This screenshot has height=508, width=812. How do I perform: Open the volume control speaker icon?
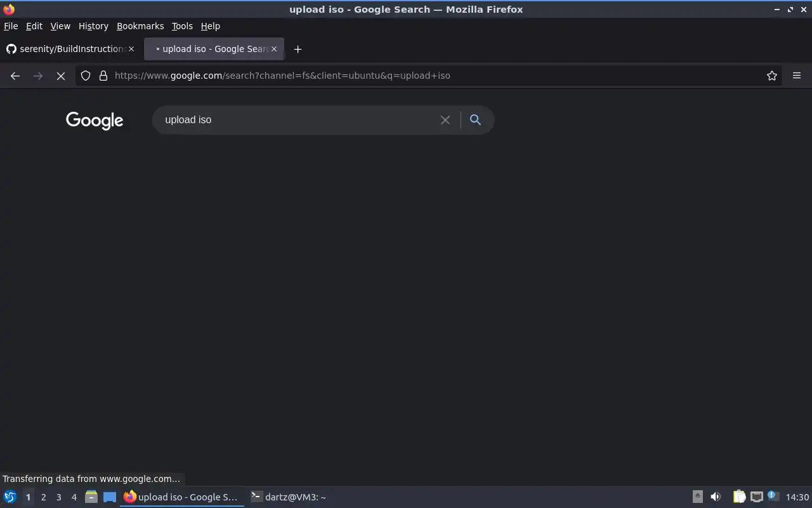[716, 497]
